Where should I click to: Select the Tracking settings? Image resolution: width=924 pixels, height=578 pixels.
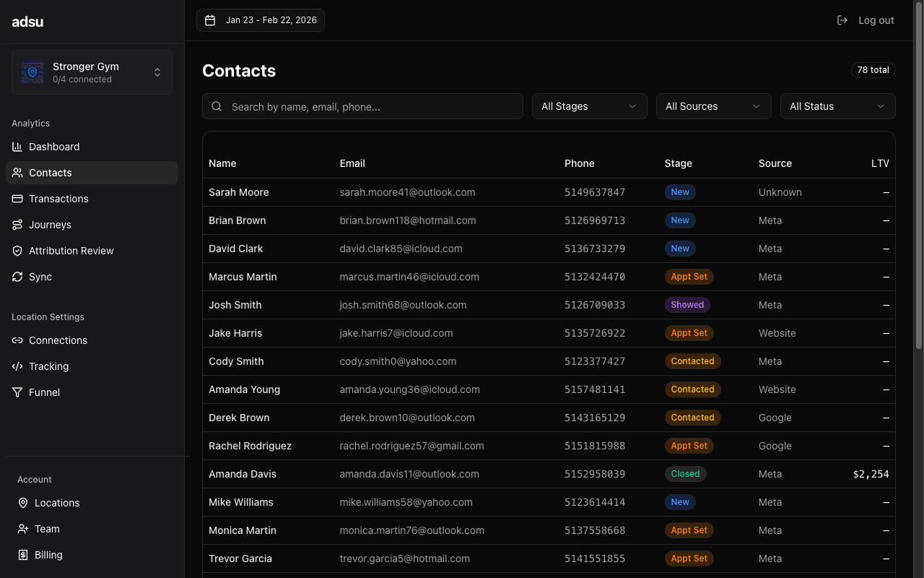click(49, 366)
